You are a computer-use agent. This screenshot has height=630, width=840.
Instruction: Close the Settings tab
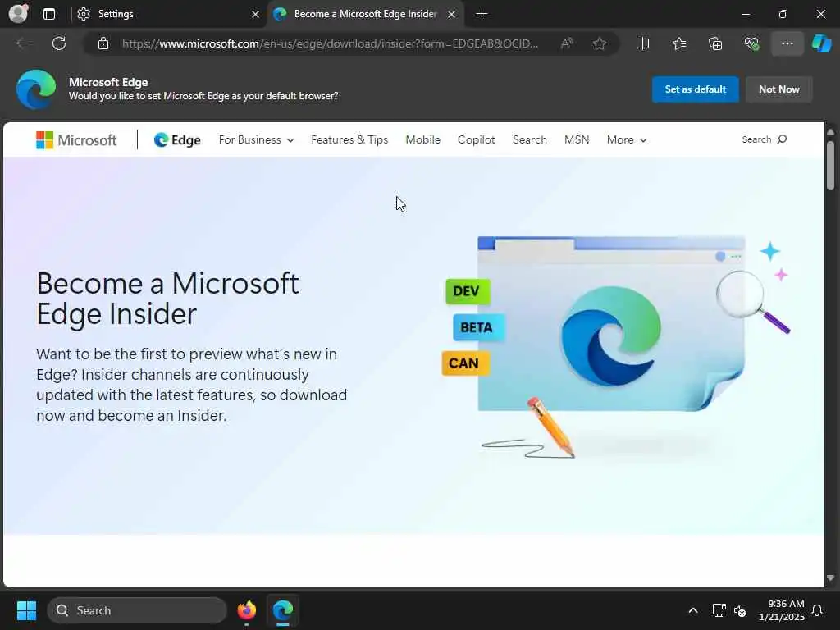255,15
